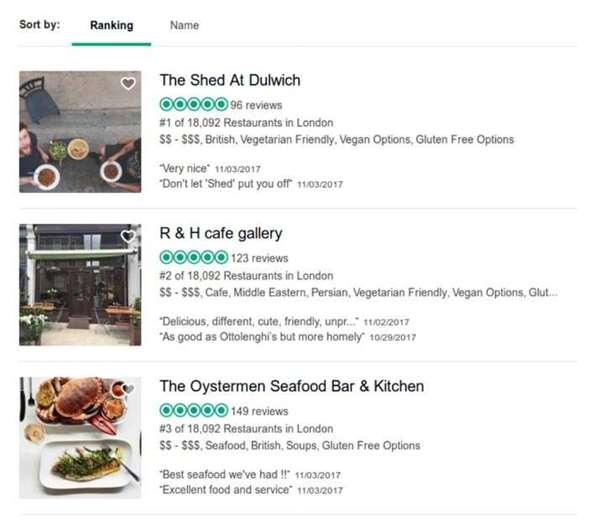Click The Oystermen rating bubbles
The image size is (600, 524).
[193, 410]
